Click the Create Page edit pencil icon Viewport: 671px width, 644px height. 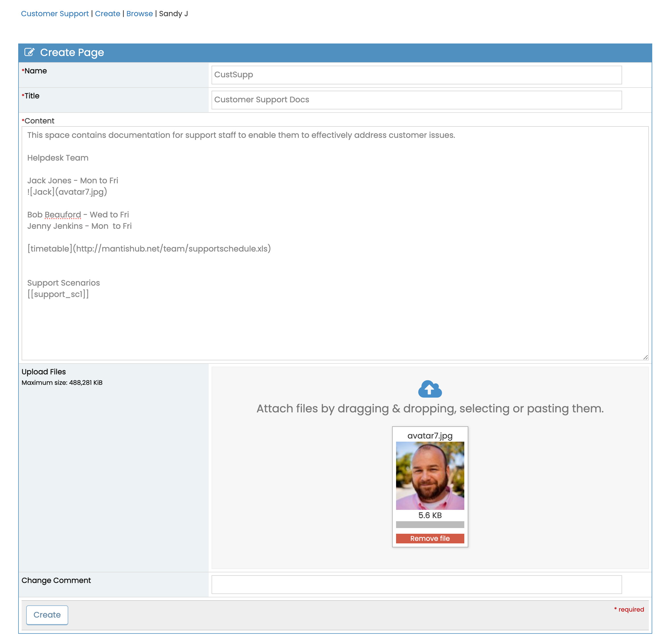30,52
